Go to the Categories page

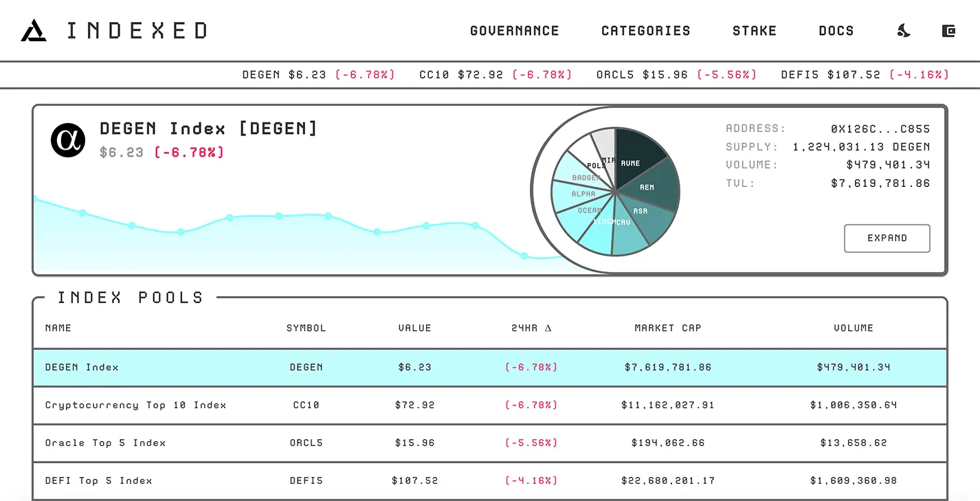[645, 31]
